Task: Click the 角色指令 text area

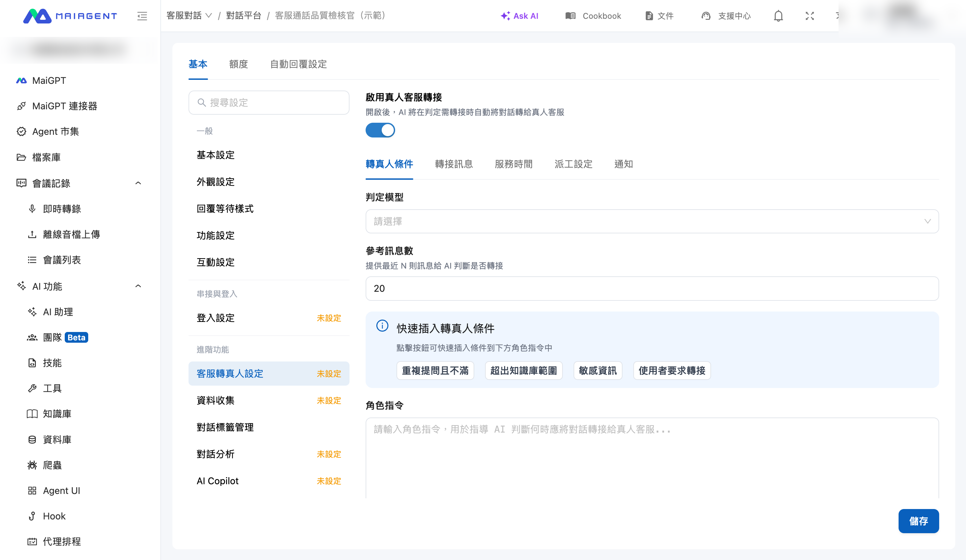Action: 652,458
